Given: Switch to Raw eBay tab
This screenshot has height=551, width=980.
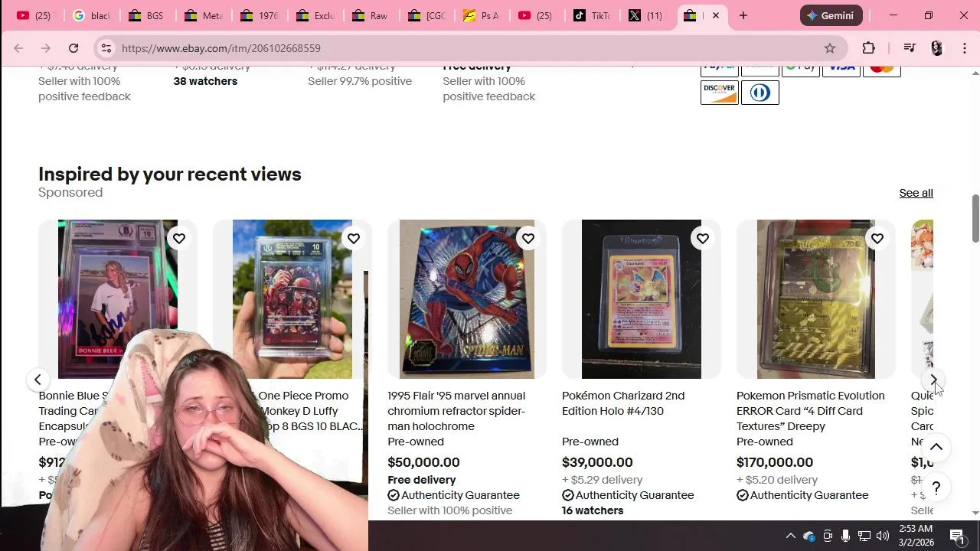Looking at the screenshot, I should (370, 15).
